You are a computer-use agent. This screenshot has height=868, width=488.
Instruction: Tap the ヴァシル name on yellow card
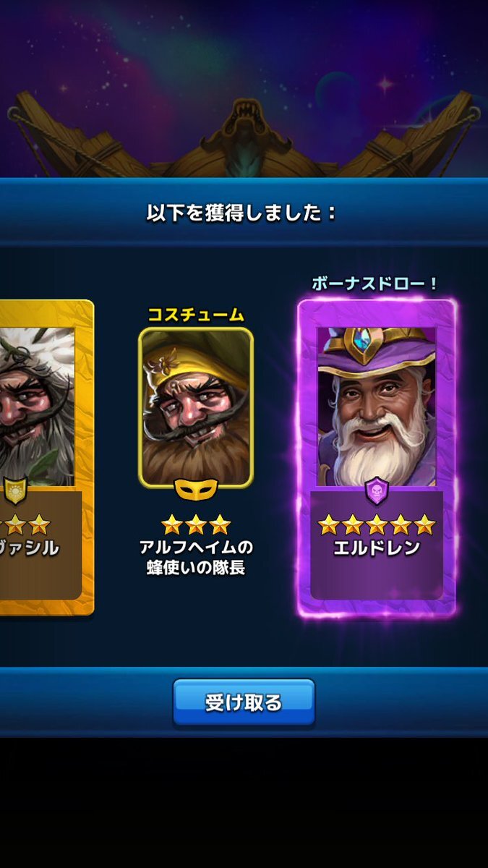pyautogui.click(x=29, y=548)
